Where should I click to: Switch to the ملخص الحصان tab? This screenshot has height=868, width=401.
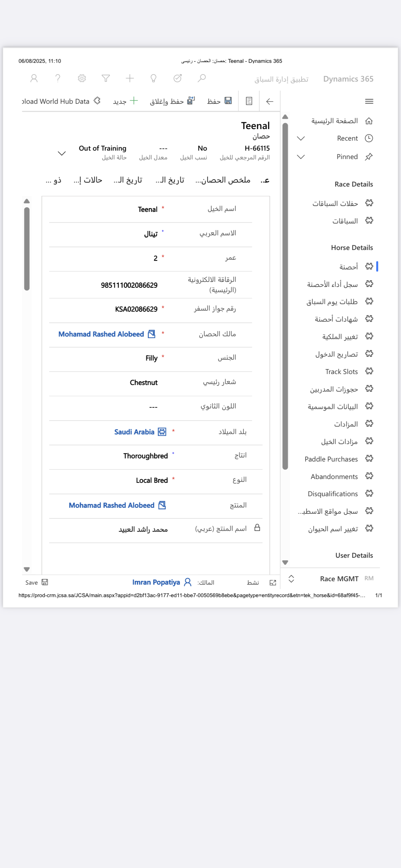[223, 180]
